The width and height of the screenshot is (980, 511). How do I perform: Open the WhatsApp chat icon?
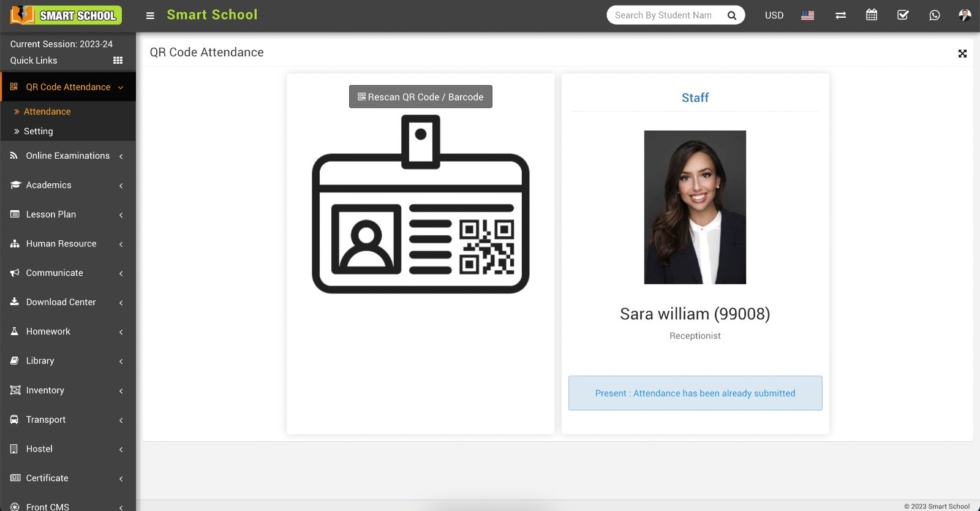pyautogui.click(x=934, y=15)
